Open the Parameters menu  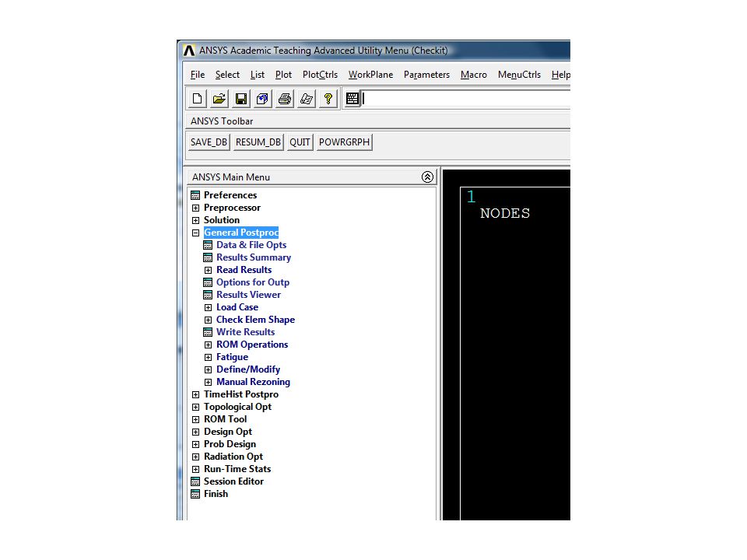(426, 75)
